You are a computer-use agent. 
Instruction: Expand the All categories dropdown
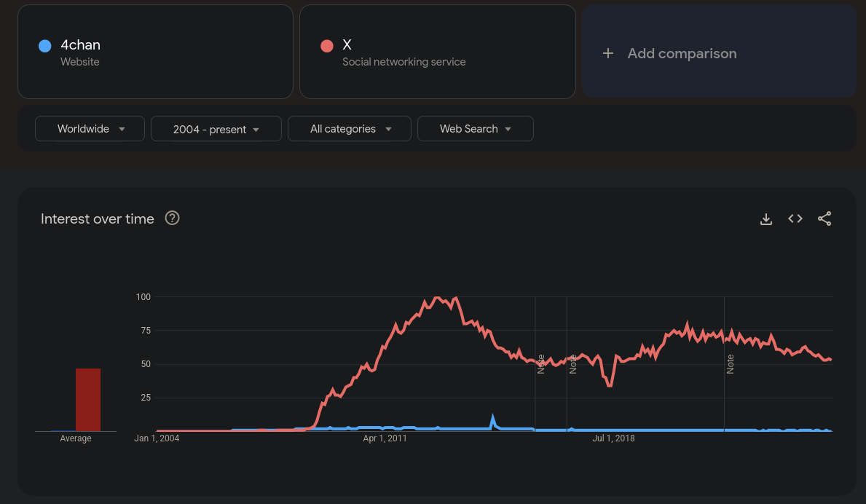[350, 129]
